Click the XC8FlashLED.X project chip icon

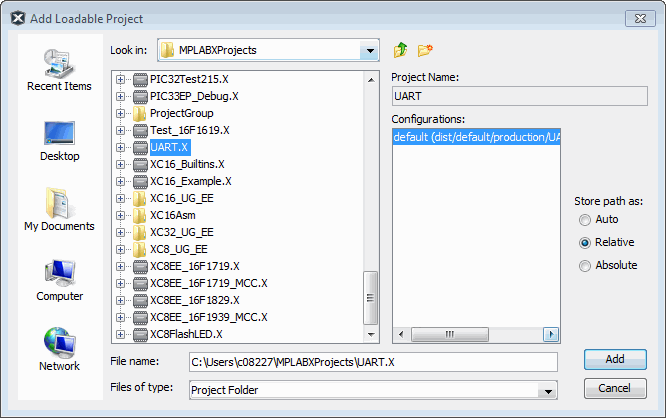tap(140, 334)
